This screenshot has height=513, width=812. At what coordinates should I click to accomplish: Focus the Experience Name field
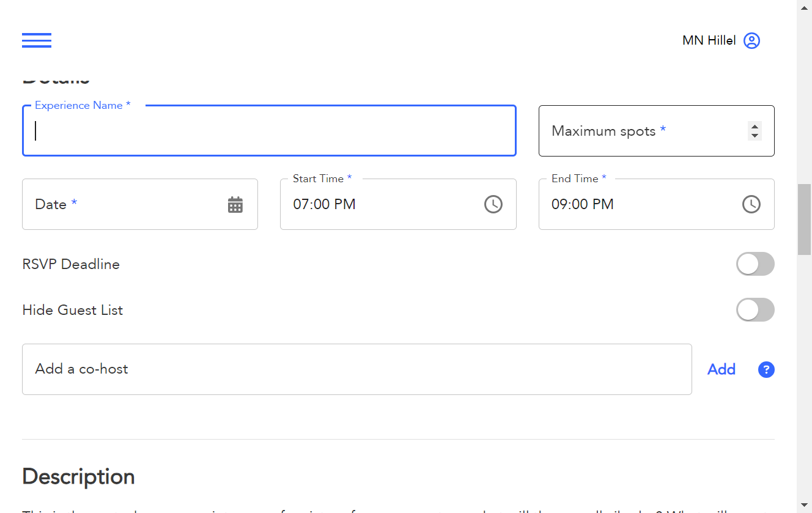click(x=269, y=131)
